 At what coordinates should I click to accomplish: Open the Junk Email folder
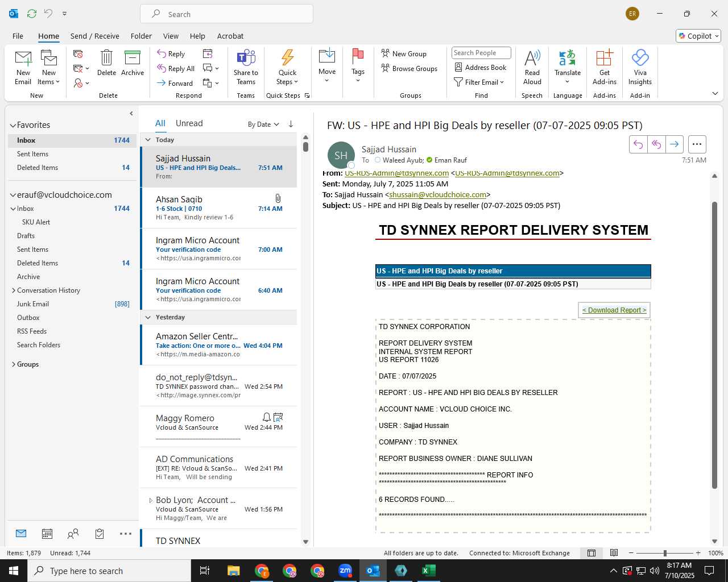(33, 304)
